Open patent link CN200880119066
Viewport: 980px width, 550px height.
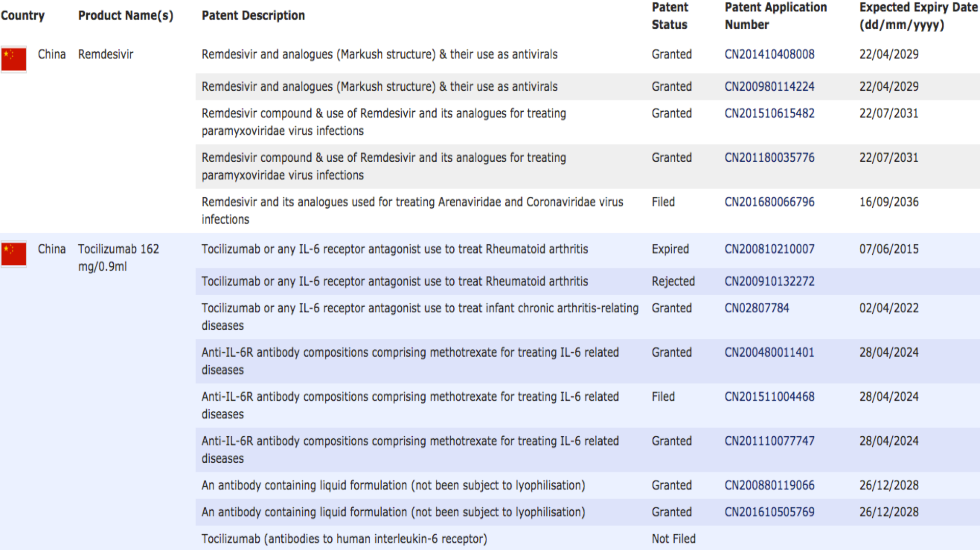769,485
